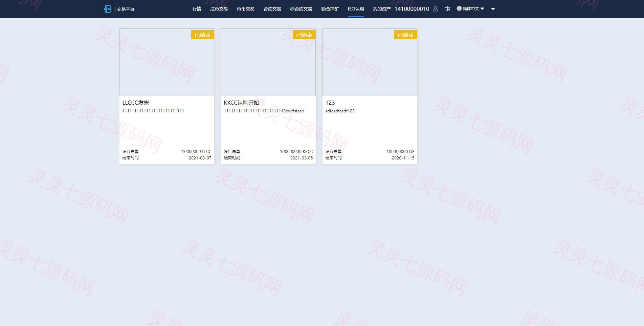
Task: Open the 123 project image
Action: click(370, 62)
